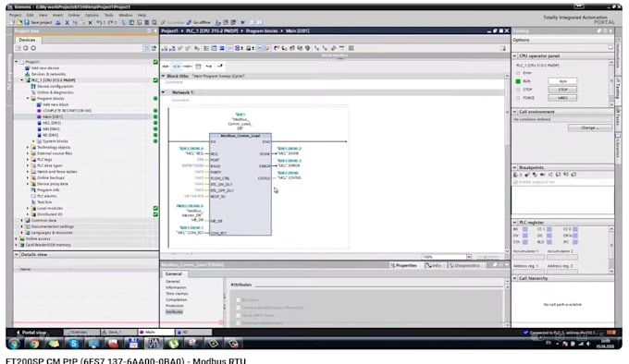The height and width of the screenshot is (364, 629).
Task: Open the zoom level combo box in editor
Action: pos(447,257)
